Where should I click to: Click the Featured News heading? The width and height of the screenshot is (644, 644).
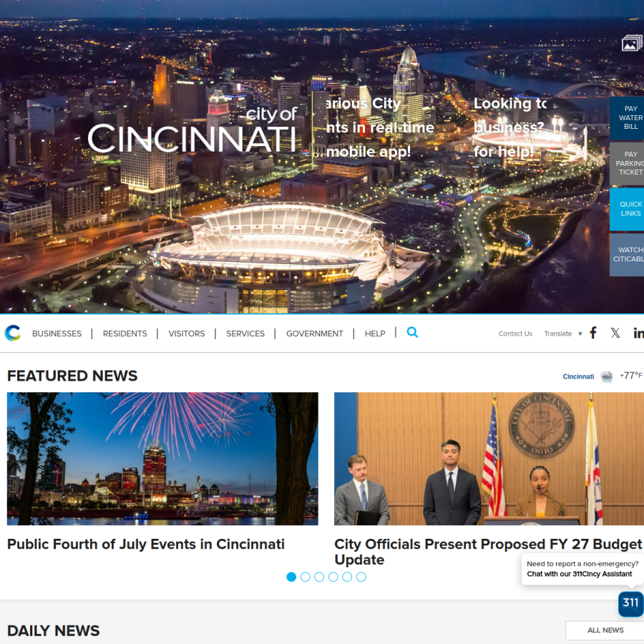point(72,376)
